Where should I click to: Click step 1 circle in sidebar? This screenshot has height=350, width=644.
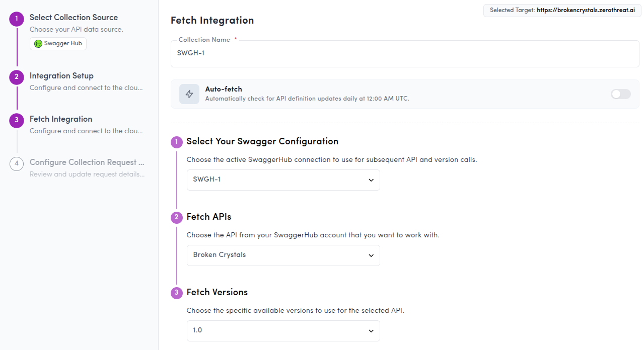pos(17,19)
